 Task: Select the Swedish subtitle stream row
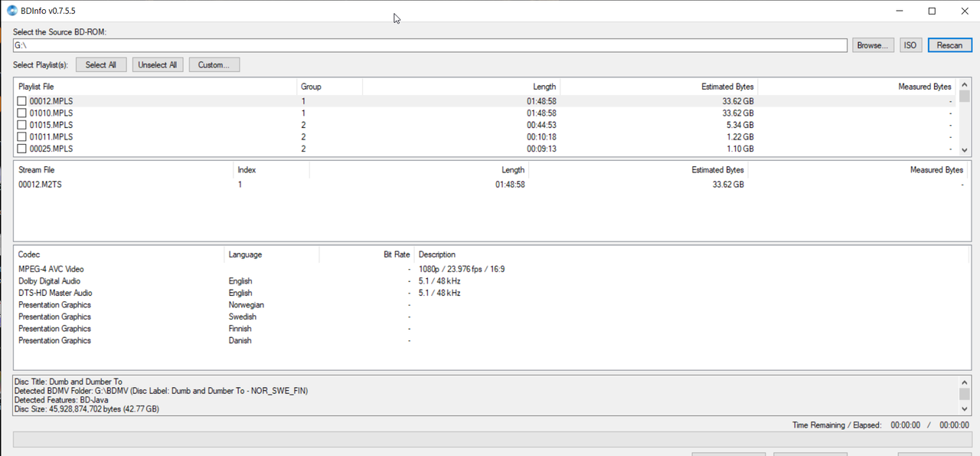(x=491, y=317)
